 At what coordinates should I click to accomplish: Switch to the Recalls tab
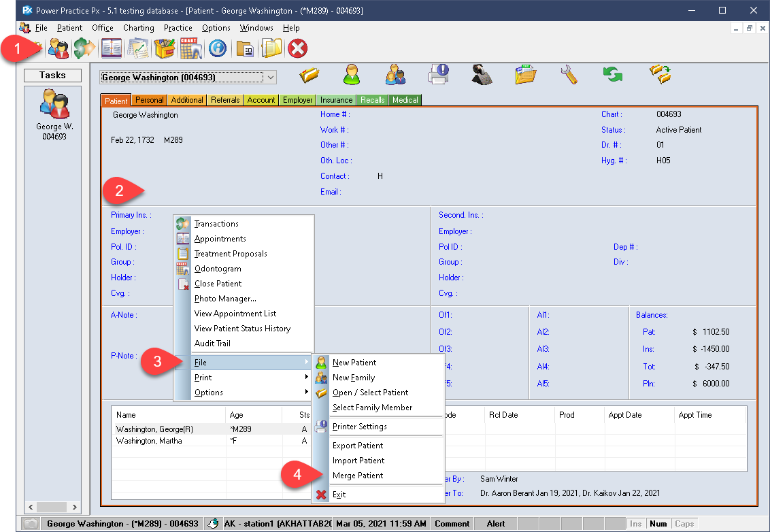[x=373, y=100]
